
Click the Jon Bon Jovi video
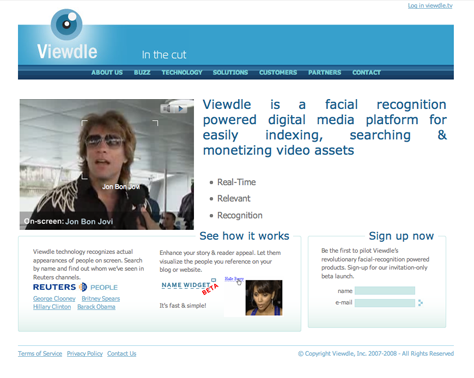pyautogui.click(x=107, y=164)
